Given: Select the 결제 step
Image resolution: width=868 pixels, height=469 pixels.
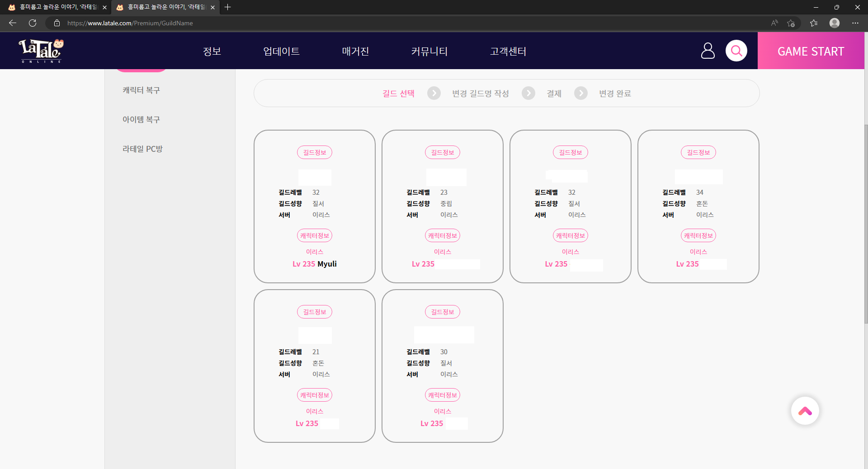Looking at the screenshot, I should 554,93.
